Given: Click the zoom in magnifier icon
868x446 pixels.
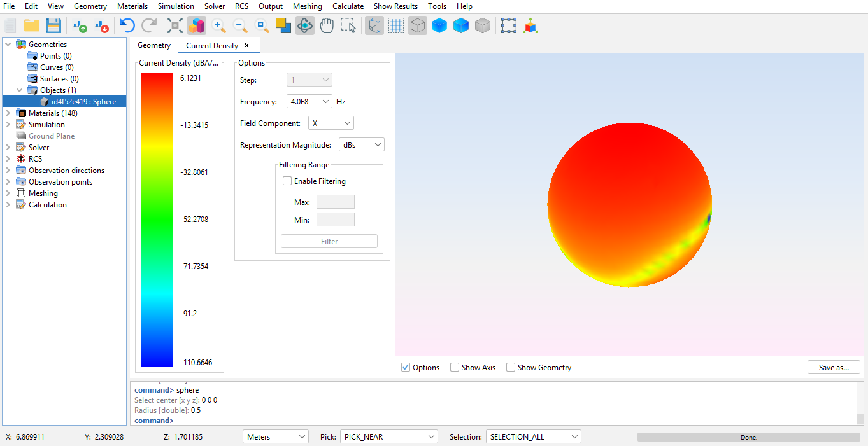Looking at the screenshot, I should coord(218,25).
